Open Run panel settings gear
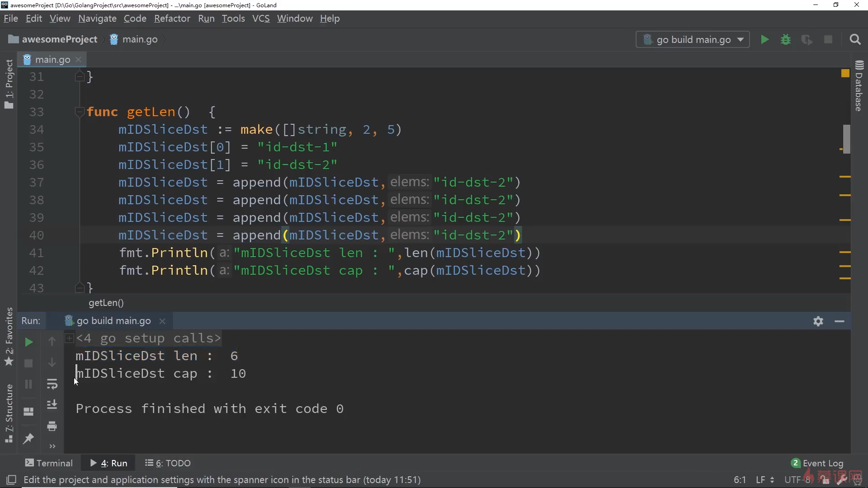Screen dimensions: 868x488 818,321
